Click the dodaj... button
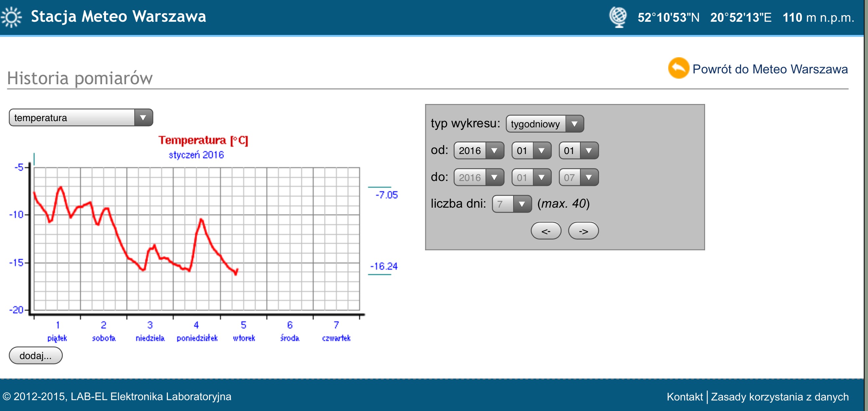 (36, 355)
